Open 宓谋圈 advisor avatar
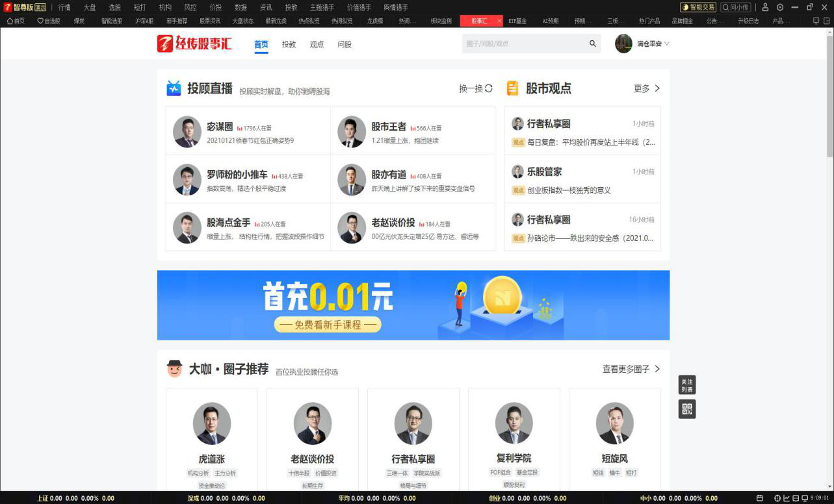Image resolution: width=834 pixels, height=504 pixels. [x=187, y=132]
